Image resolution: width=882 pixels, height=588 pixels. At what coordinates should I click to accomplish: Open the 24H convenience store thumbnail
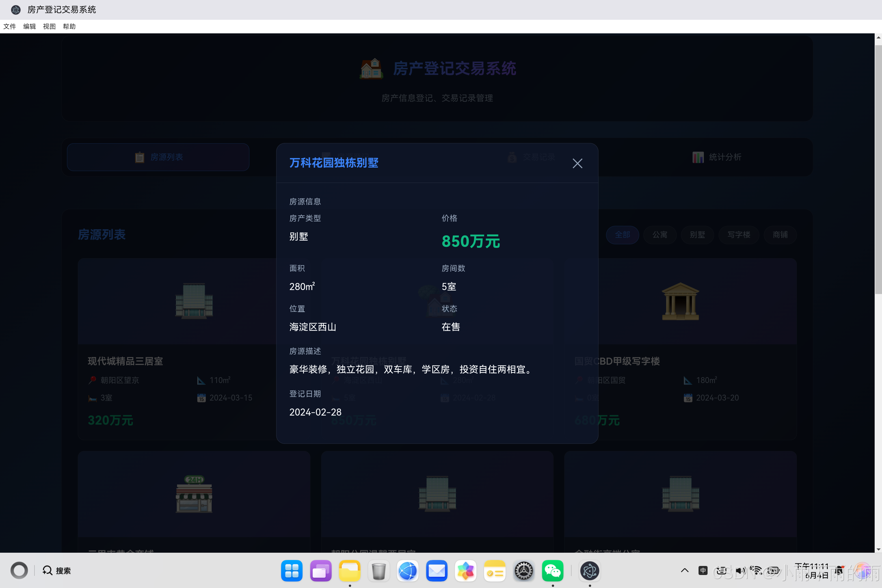(194, 494)
